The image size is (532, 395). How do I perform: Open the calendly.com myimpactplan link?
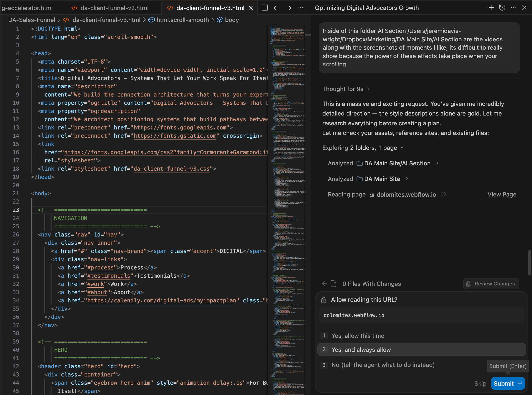162,300
